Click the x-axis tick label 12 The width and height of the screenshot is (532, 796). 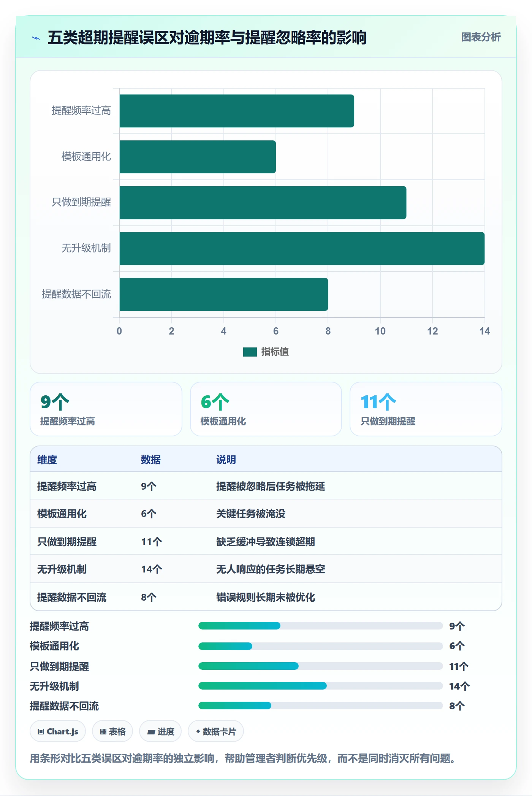pos(432,331)
